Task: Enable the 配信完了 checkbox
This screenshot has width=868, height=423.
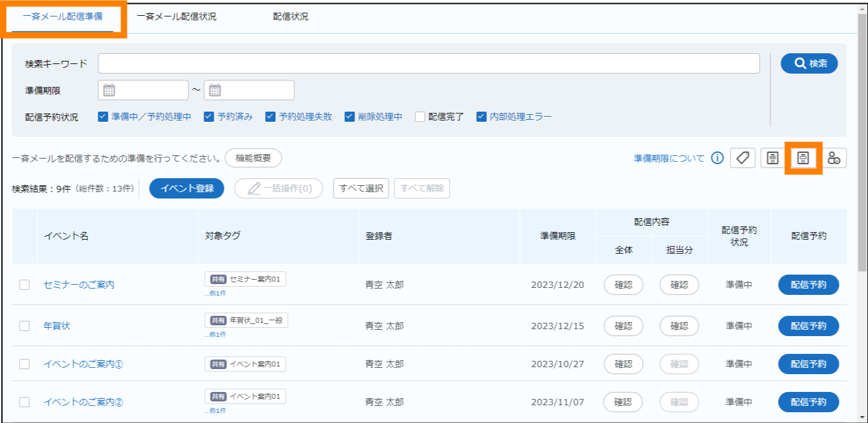Action: tap(420, 117)
